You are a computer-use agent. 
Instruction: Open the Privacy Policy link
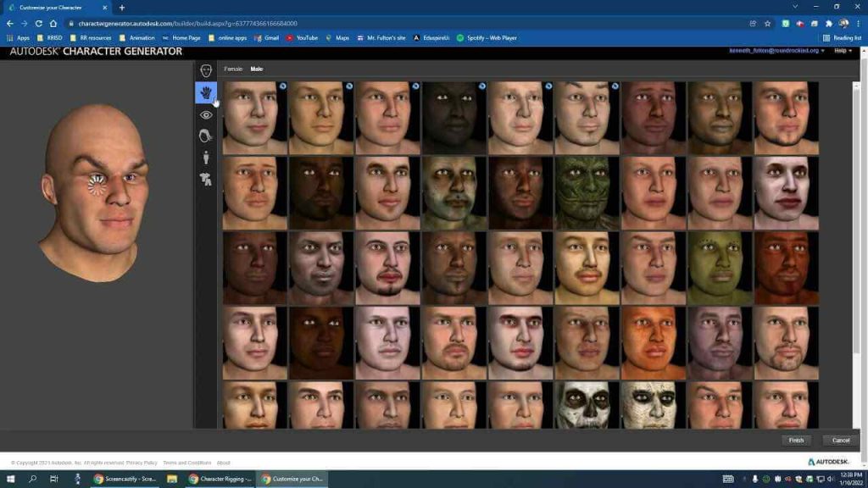(141, 463)
